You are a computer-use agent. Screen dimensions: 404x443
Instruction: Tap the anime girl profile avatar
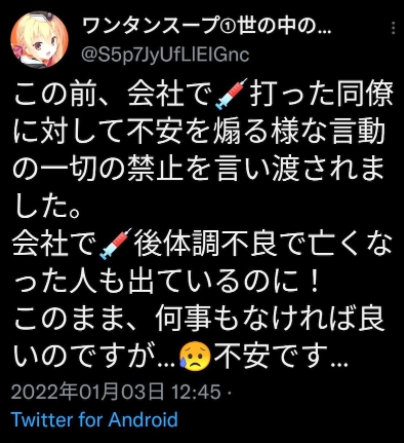pos(39,39)
